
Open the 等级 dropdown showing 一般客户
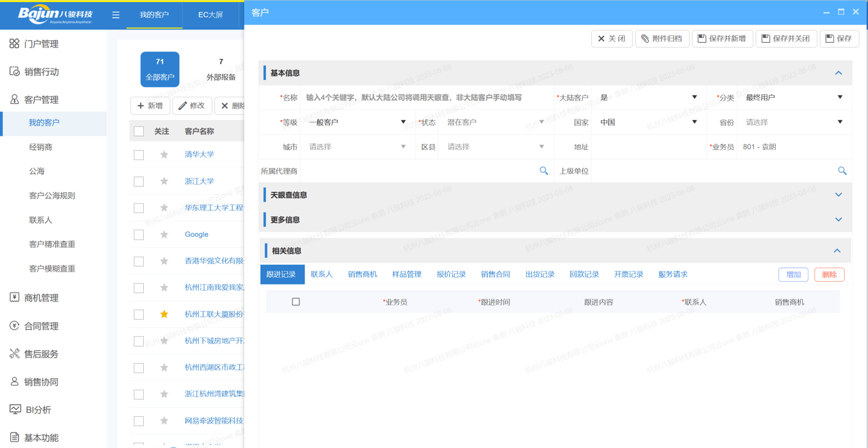click(356, 122)
